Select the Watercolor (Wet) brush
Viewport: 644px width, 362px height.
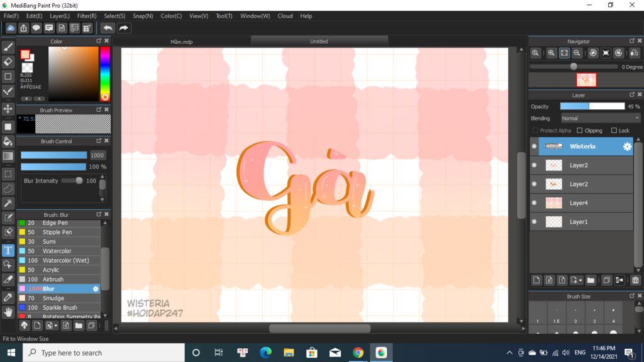(x=58, y=261)
